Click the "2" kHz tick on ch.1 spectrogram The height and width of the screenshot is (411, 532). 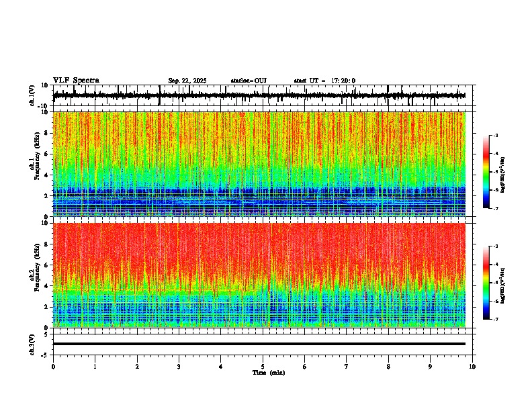point(47,196)
